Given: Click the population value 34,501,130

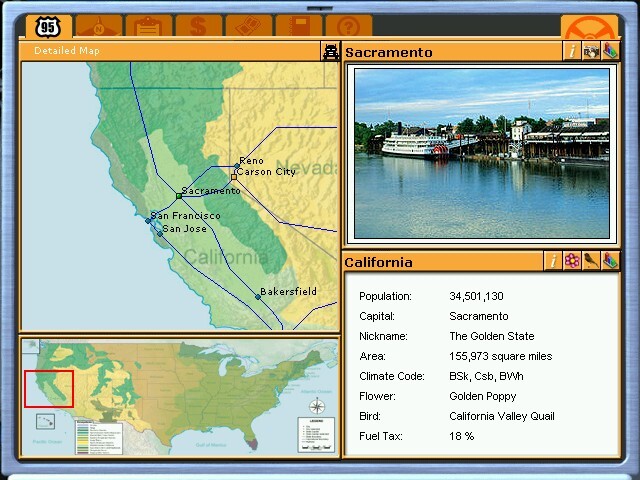Looking at the screenshot, I should click(476, 296).
